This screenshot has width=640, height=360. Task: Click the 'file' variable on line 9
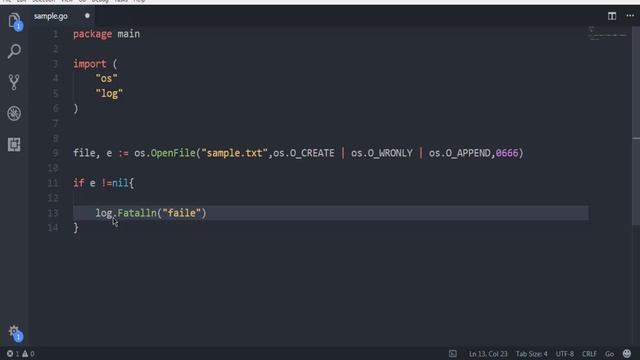coord(84,153)
